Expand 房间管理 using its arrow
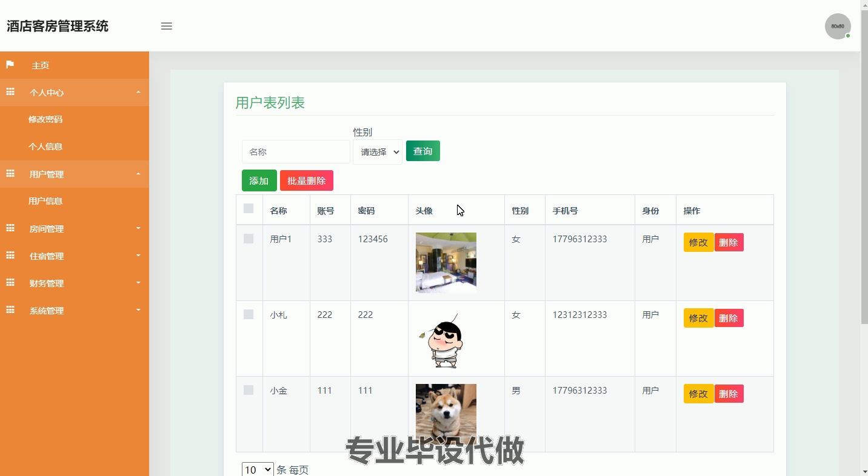 138,228
